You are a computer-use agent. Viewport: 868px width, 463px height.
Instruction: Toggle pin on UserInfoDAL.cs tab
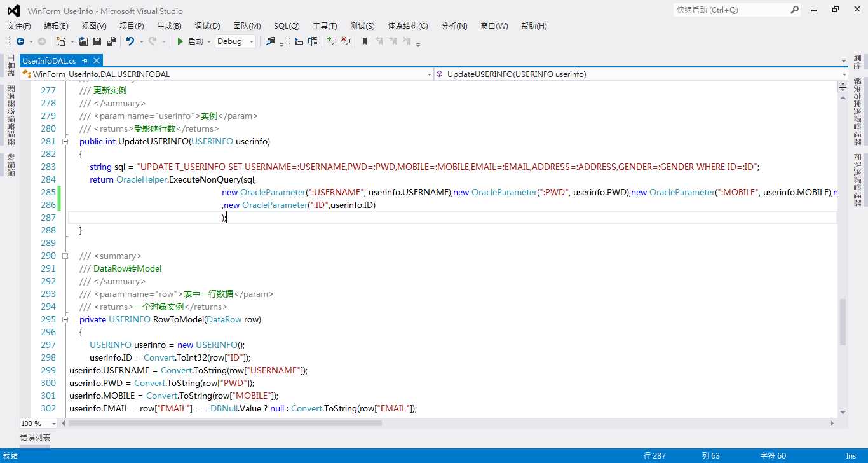pos(85,60)
